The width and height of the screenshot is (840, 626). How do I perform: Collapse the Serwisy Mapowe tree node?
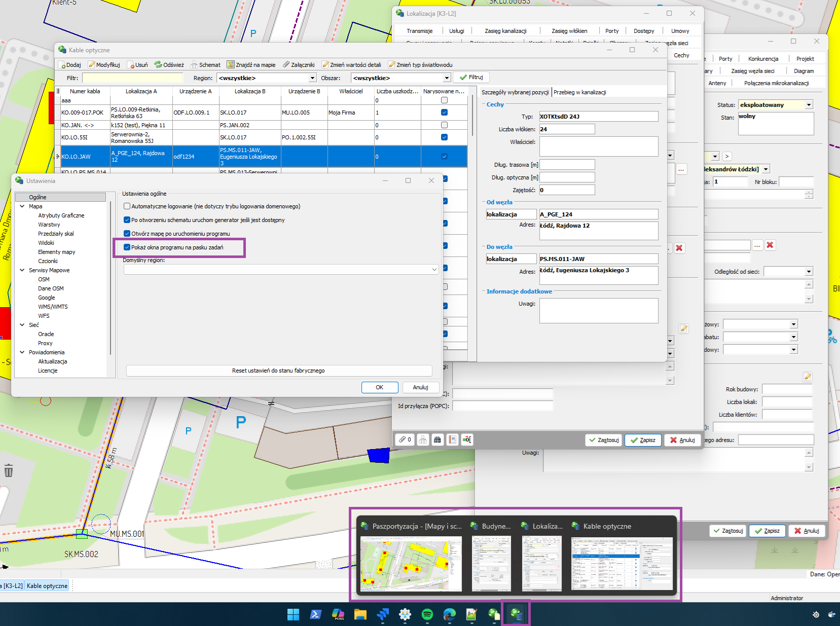tap(22, 270)
